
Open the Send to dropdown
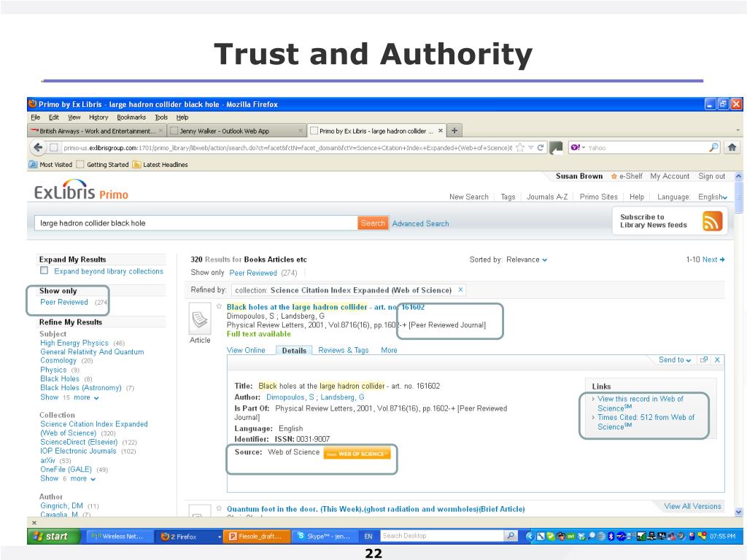(675, 360)
